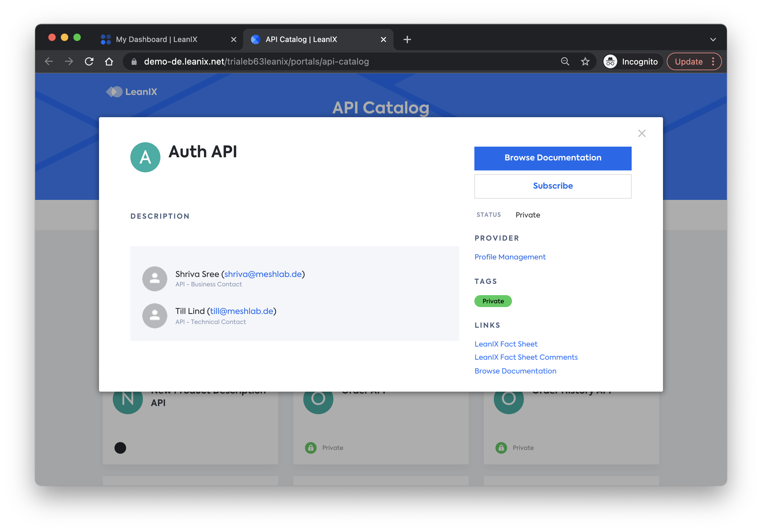Viewport: 762px width, 532px height.
Task: Close the Auth API dialog
Action: pos(641,133)
